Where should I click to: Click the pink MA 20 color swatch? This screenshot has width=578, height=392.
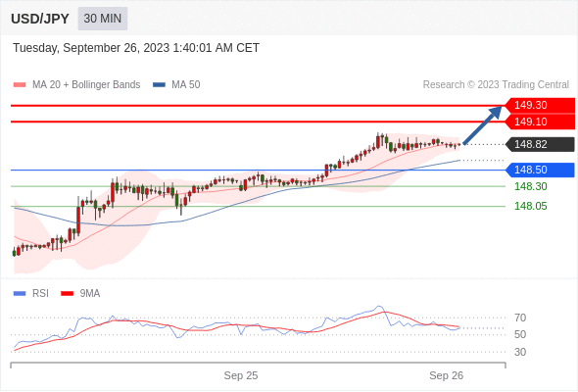(x=20, y=85)
